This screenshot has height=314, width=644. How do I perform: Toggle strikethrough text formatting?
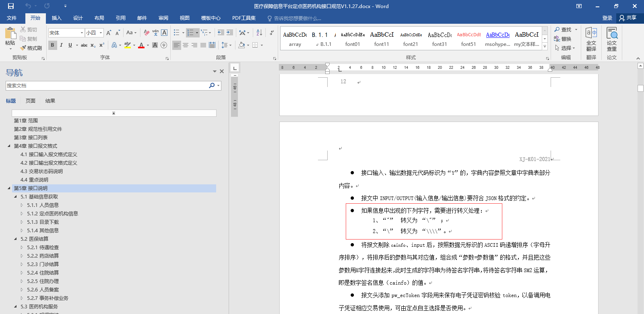84,45
